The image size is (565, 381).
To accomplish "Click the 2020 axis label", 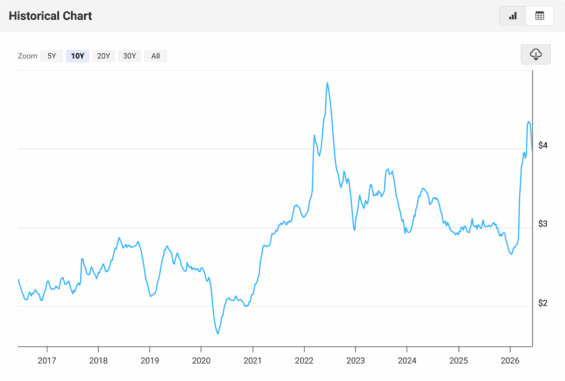I will coord(201,360).
